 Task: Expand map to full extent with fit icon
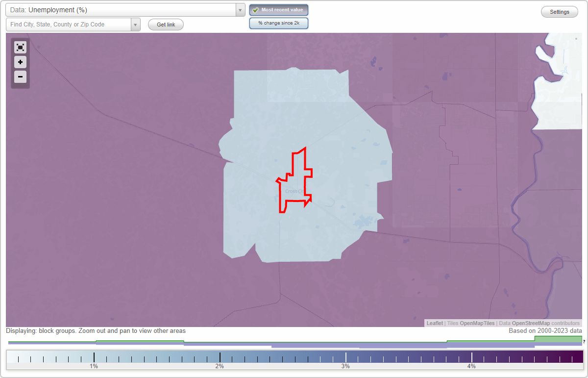[20, 47]
